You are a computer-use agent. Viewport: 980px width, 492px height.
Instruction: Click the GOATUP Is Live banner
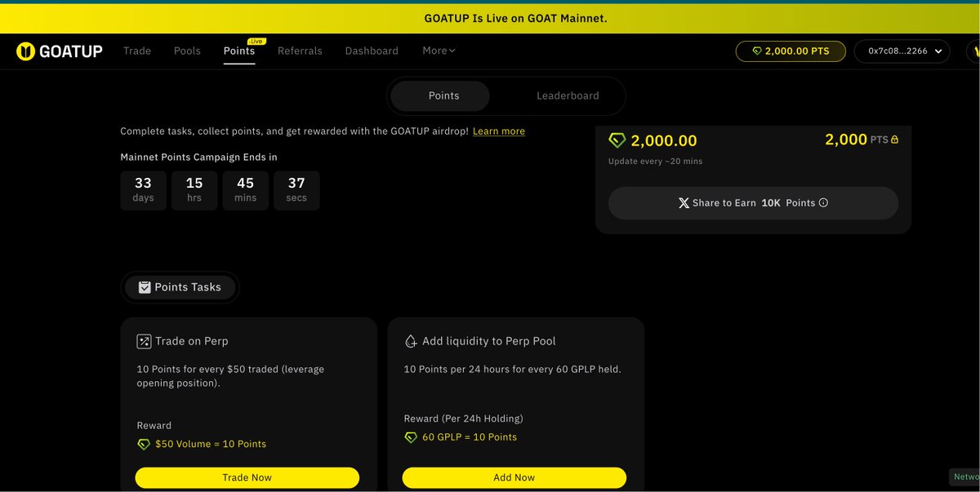[490, 18]
